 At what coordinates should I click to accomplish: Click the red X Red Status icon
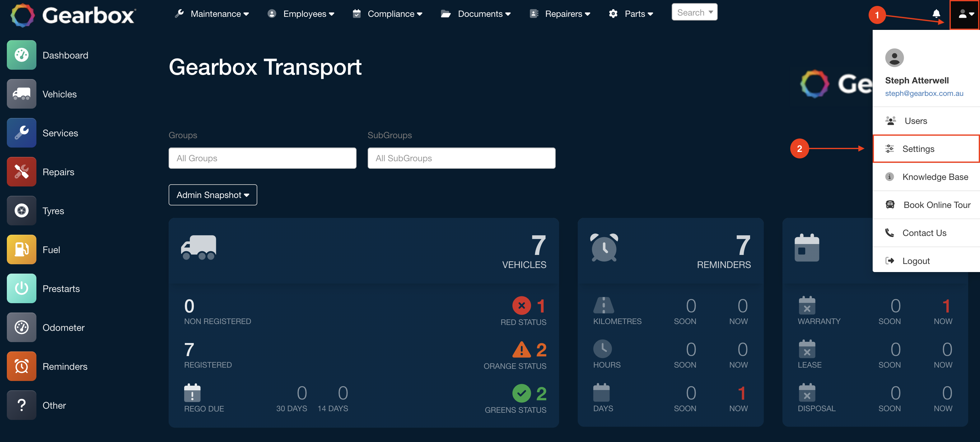521,305
